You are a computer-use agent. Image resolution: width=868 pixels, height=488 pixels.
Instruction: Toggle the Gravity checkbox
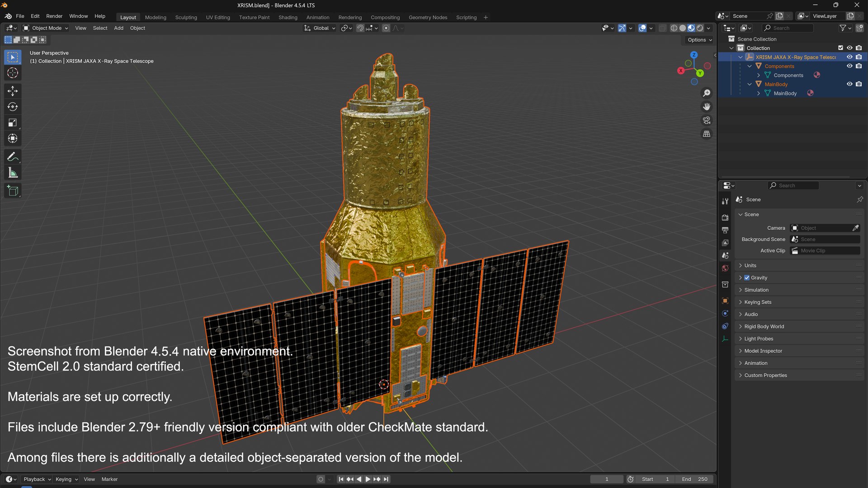(x=747, y=278)
